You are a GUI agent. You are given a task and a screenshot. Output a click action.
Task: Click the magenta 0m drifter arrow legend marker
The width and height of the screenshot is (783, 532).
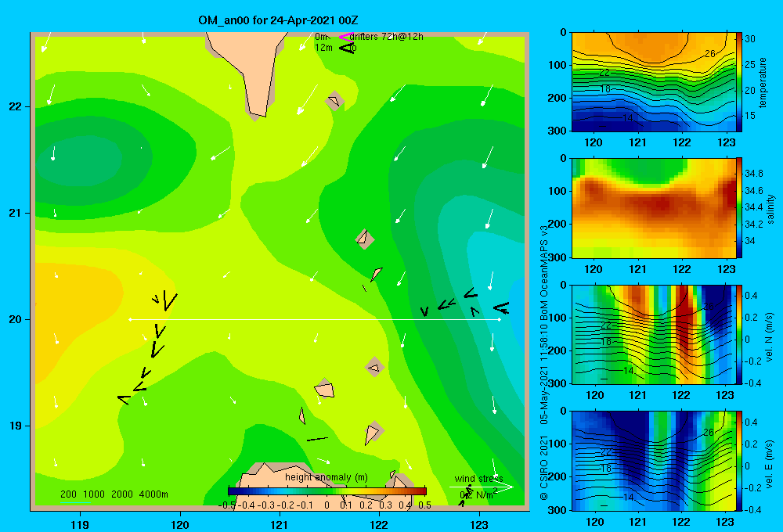click(x=346, y=37)
